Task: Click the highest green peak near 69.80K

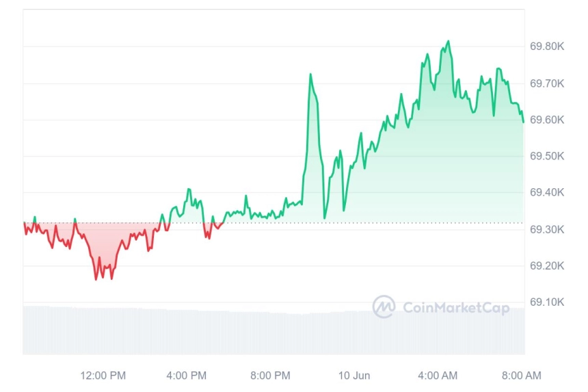Action: pyautogui.click(x=449, y=41)
